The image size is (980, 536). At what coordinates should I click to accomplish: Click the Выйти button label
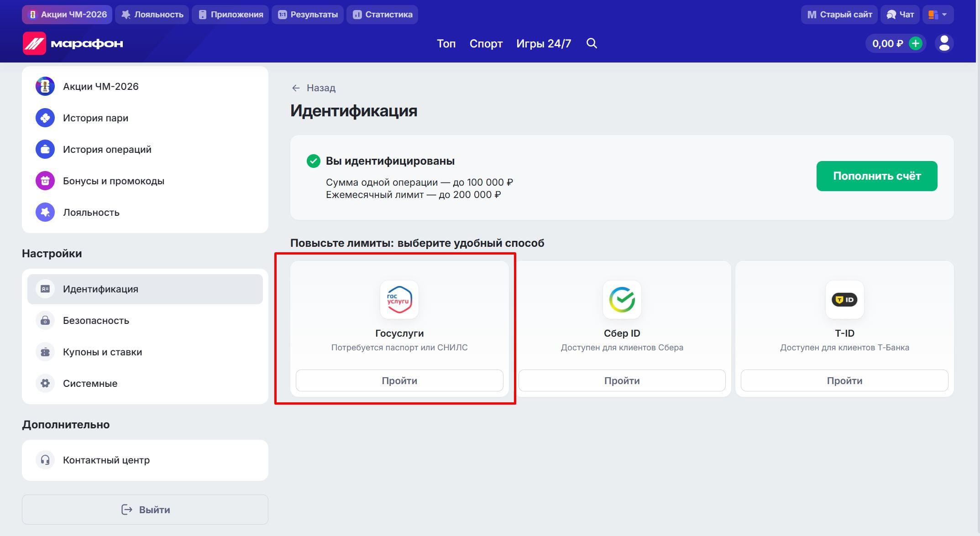coord(155,510)
